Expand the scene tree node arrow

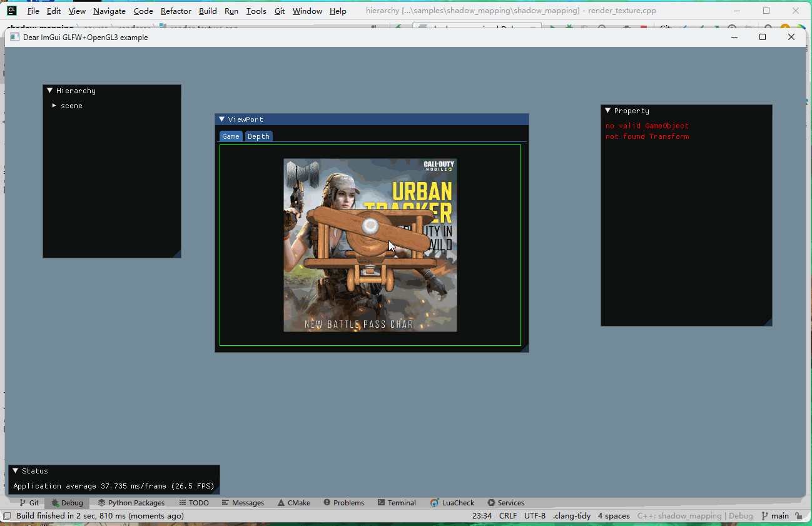point(54,106)
